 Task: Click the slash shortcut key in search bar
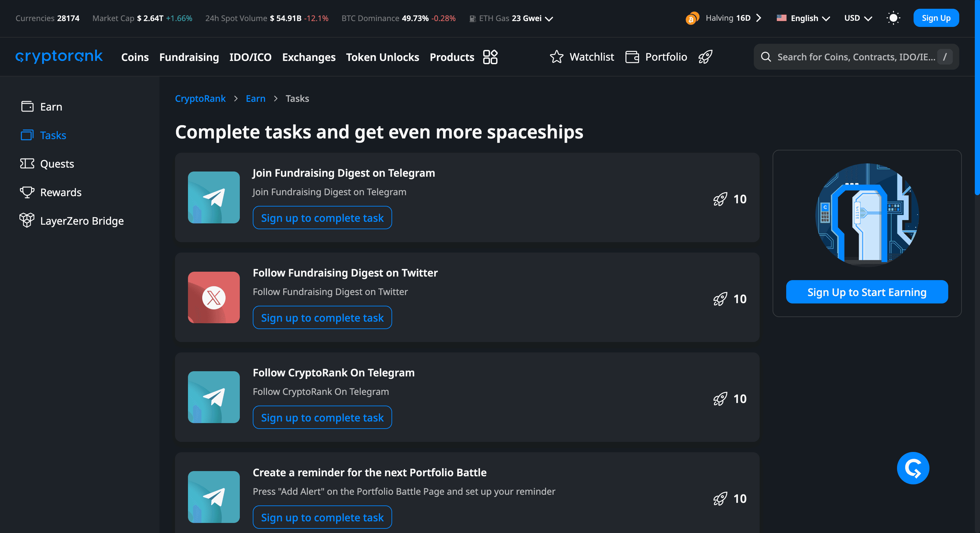tap(945, 57)
